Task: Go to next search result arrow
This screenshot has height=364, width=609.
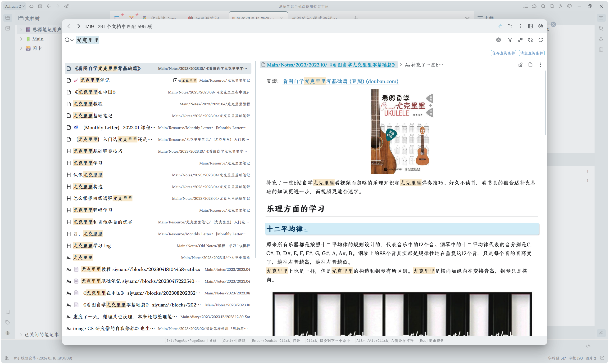Action: point(78,26)
